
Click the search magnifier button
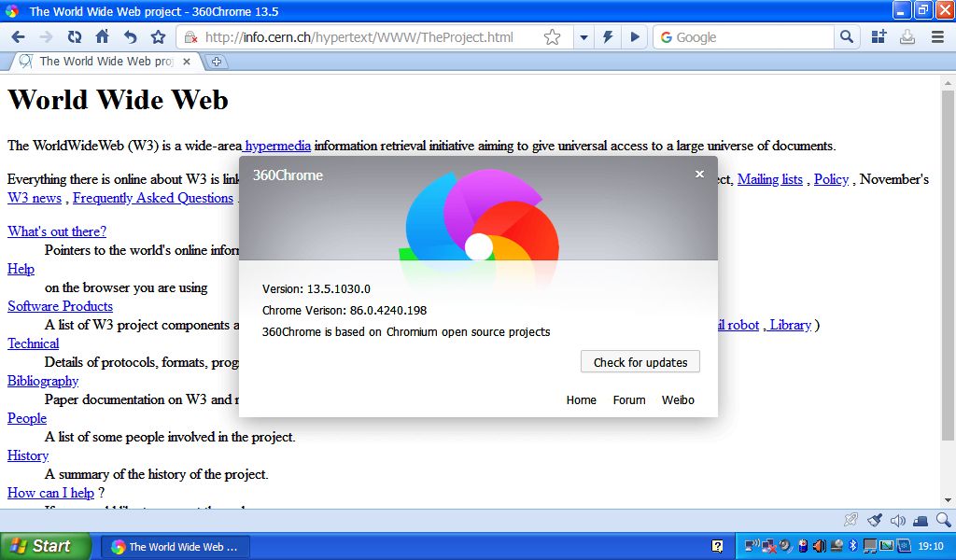tap(846, 36)
